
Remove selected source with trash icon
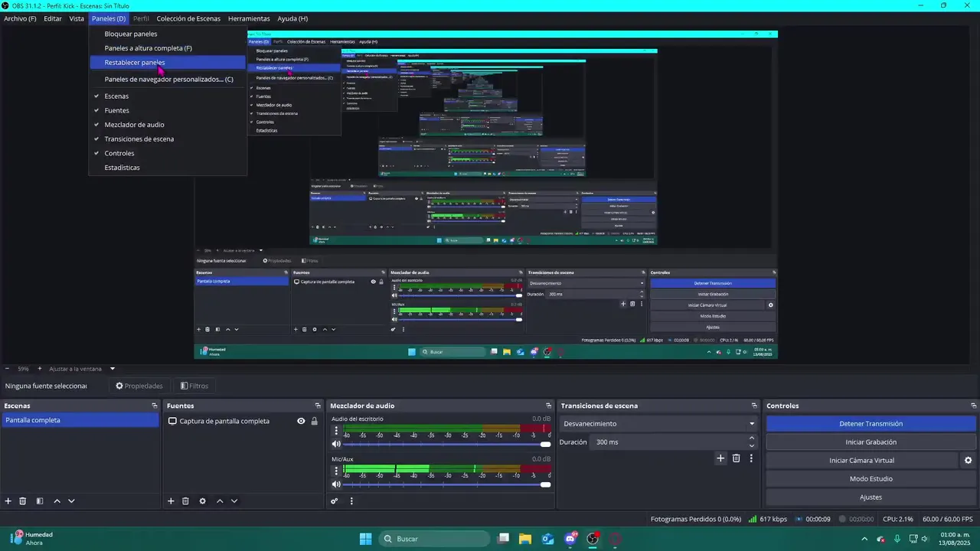point(185,501)
